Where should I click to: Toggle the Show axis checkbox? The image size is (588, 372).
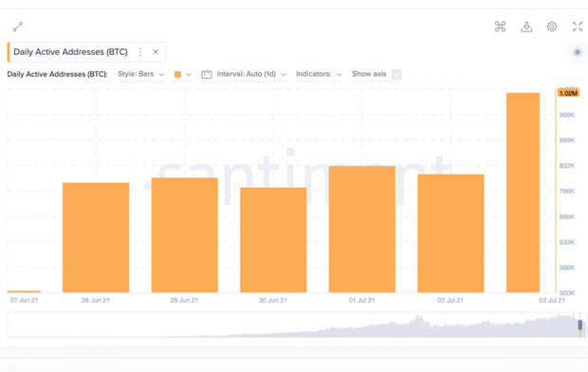[x=396, y=74]
